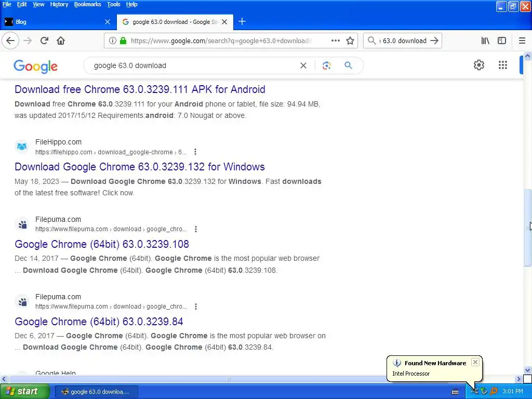
Task: Click the horizontal scroll right arrow
Action: pos(518,379)
